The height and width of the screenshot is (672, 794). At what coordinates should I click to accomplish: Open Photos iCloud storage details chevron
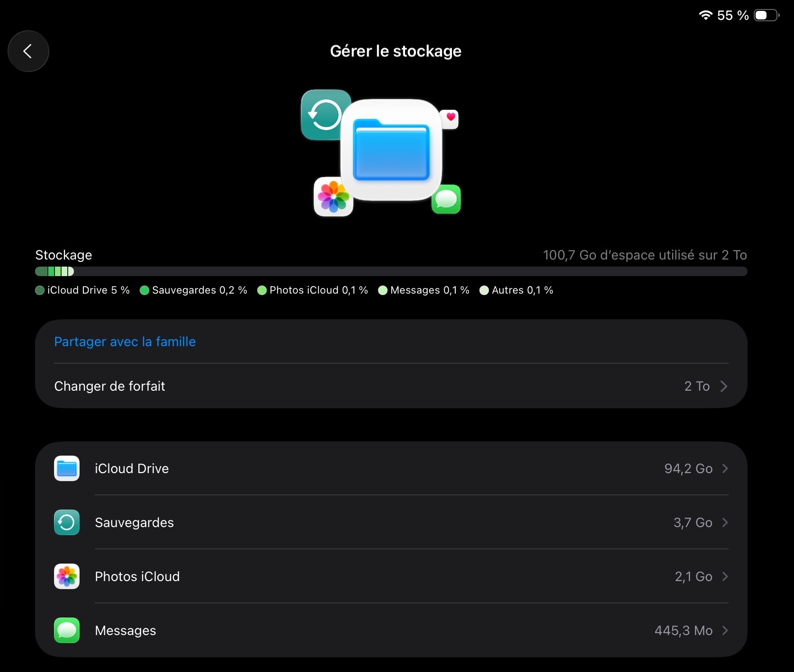725,576
